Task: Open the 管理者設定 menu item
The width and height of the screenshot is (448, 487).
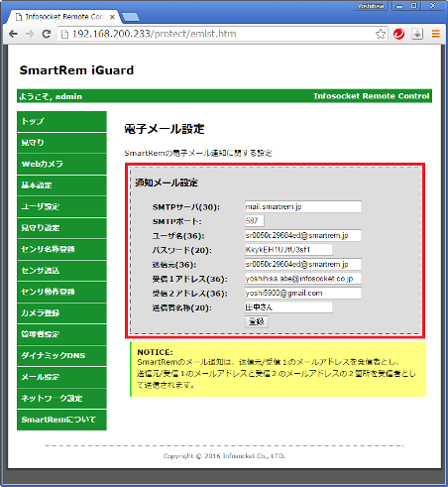Action: [x=61, y=334]
